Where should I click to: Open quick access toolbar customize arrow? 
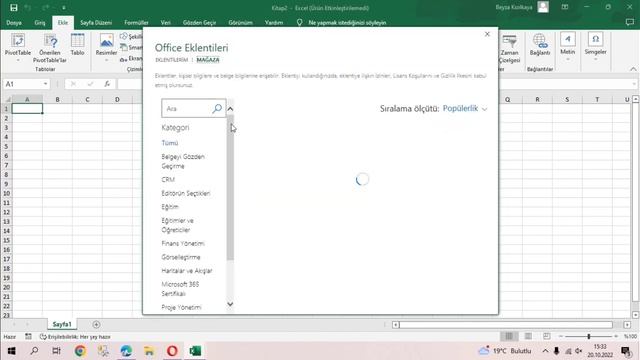point(64,8)
